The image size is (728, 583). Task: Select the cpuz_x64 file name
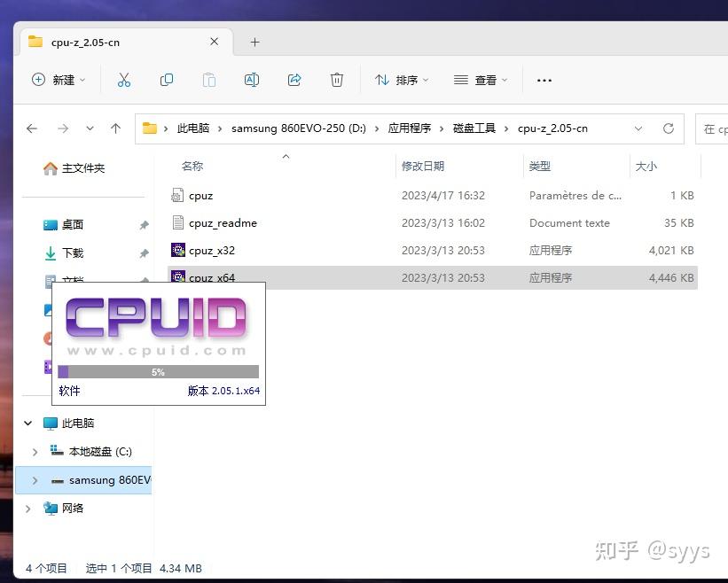point(212,278)
